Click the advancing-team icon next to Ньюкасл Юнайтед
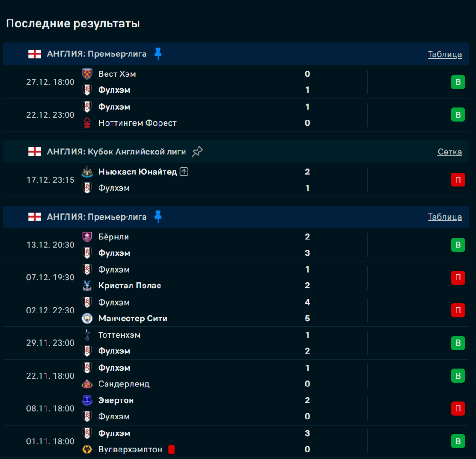476x459 pixels. coord(184,172)
